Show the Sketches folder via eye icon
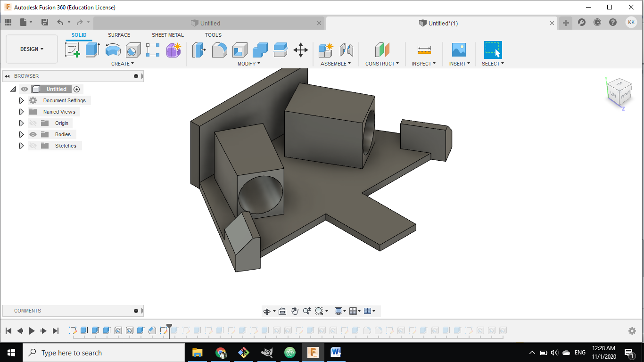The image size is (644, 362). click(33, 146)
